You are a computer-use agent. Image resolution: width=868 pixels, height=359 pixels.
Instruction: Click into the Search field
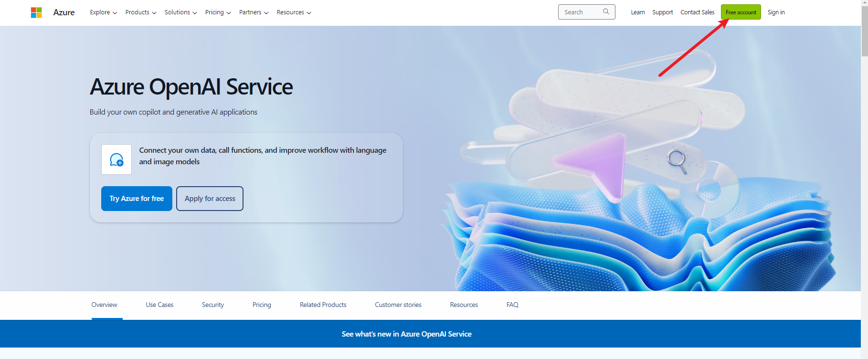pyautogui.click(x=586, y=12)
